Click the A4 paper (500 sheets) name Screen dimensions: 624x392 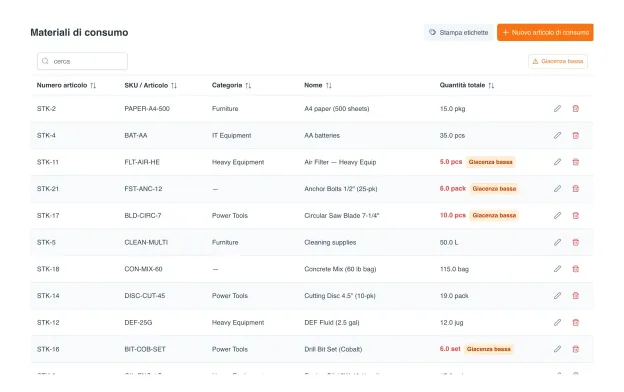(337, 109)
